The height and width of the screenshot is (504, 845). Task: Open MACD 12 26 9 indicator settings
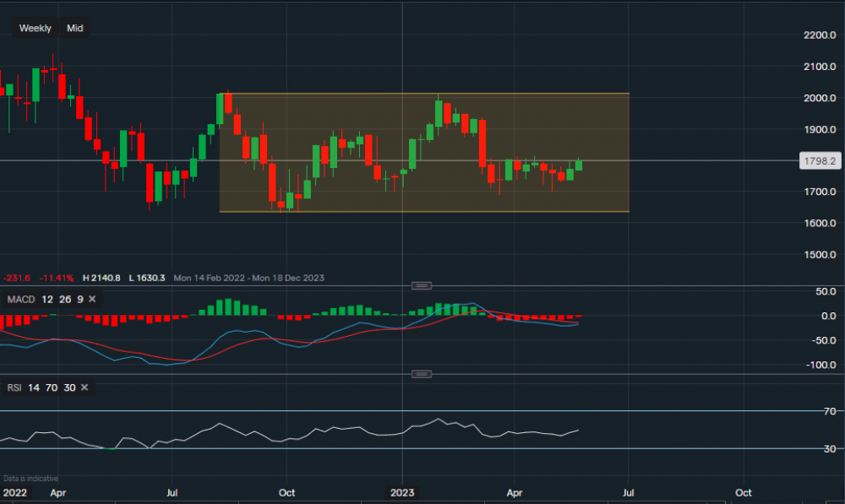point(42,299)
